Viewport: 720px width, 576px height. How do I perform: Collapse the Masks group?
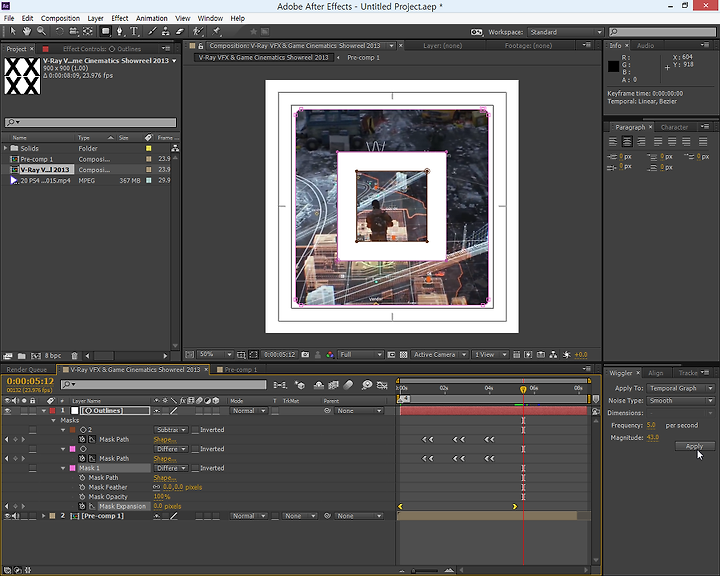click(53, 421)
